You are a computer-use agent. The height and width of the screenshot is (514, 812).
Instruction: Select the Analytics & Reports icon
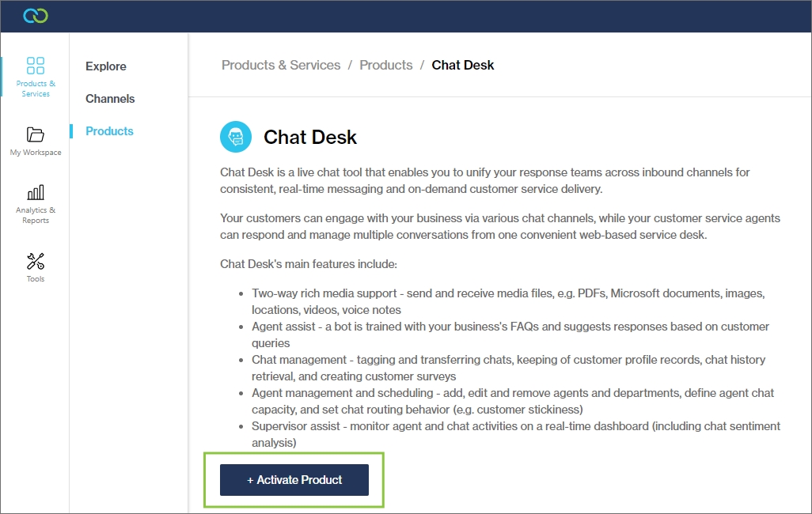35,202
